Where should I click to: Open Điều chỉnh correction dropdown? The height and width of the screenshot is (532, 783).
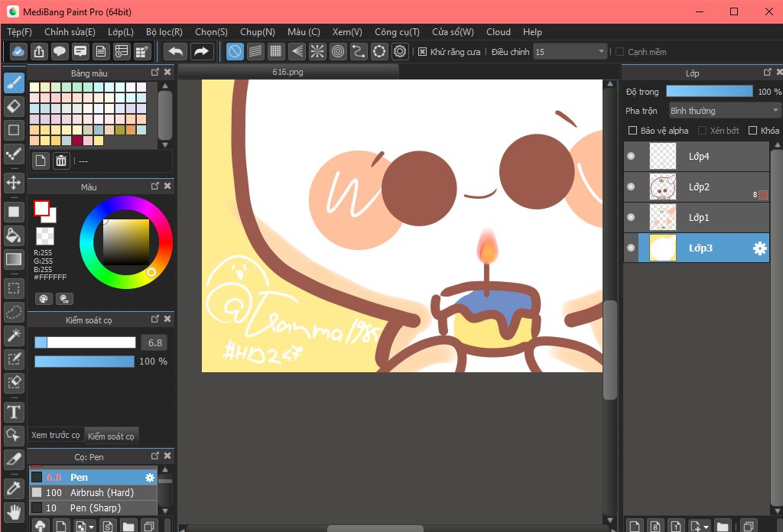(570, 51)
